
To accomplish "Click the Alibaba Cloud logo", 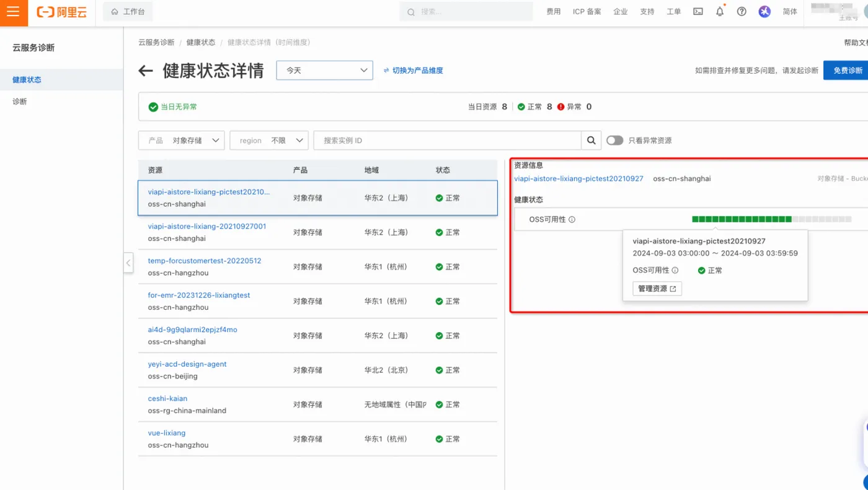I will tap(61, 12).
